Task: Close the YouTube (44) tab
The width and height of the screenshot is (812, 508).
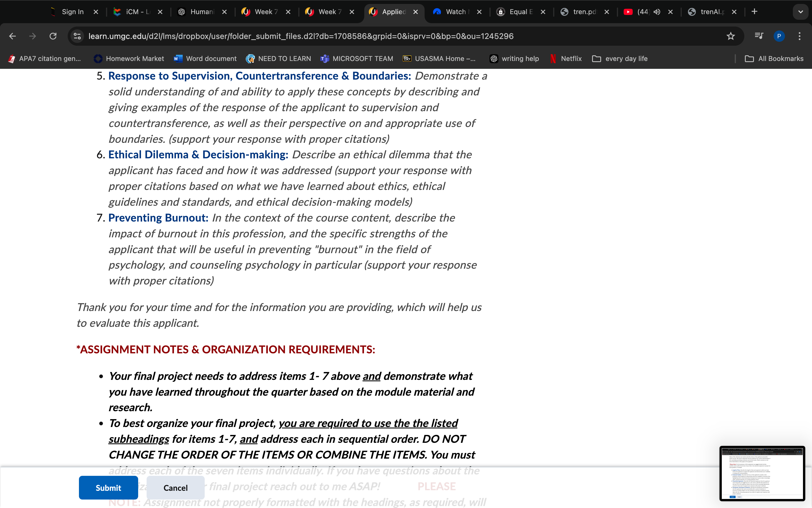Action: click(x=671, y=12)
